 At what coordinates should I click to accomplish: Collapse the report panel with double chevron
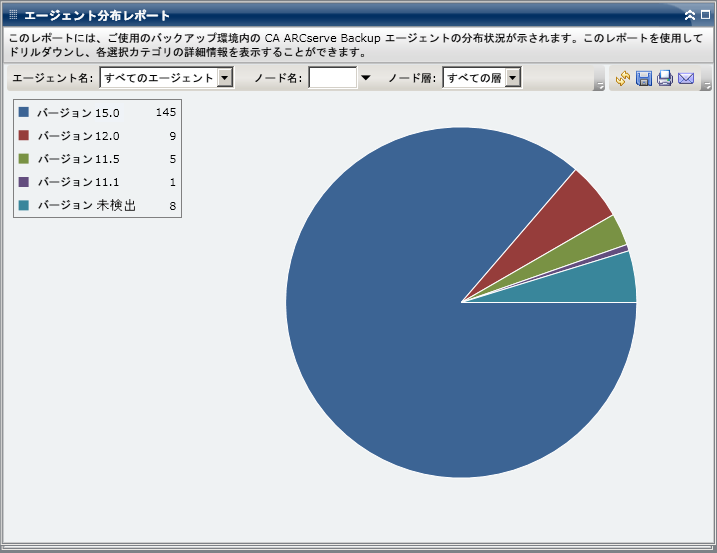[x=690, y=16]
